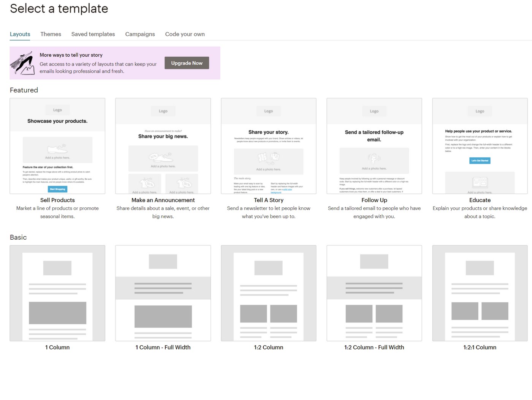
Task: Open the Saved templates tab
Action: pos(93,34)
